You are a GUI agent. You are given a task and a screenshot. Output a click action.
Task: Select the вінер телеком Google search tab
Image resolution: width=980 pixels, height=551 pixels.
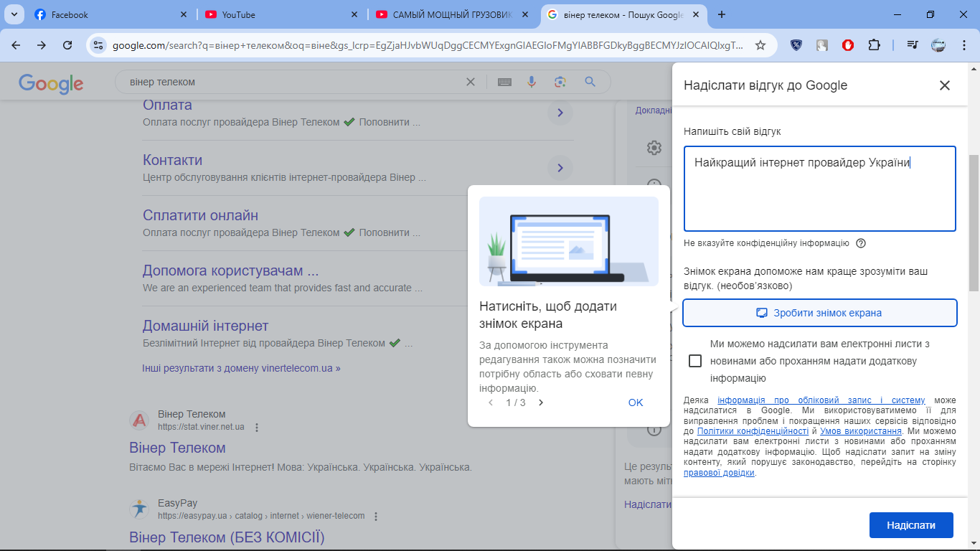[623, 14]
